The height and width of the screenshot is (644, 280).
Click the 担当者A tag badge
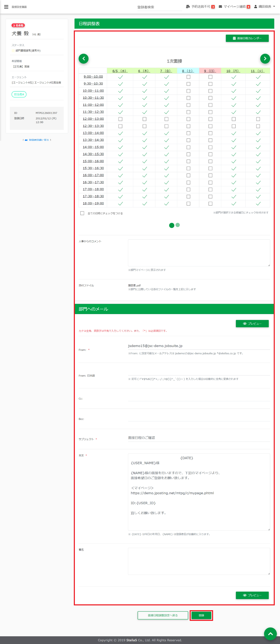point(19,94)
